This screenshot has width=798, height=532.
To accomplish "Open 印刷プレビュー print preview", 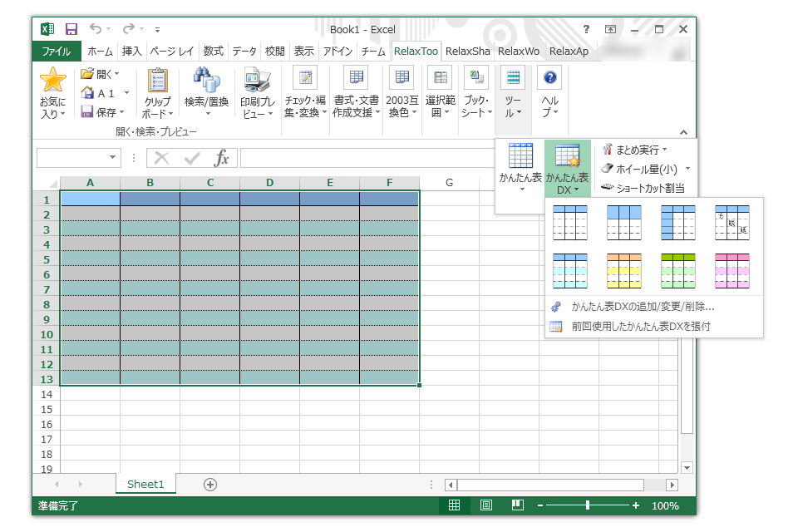I will [257, 93].
